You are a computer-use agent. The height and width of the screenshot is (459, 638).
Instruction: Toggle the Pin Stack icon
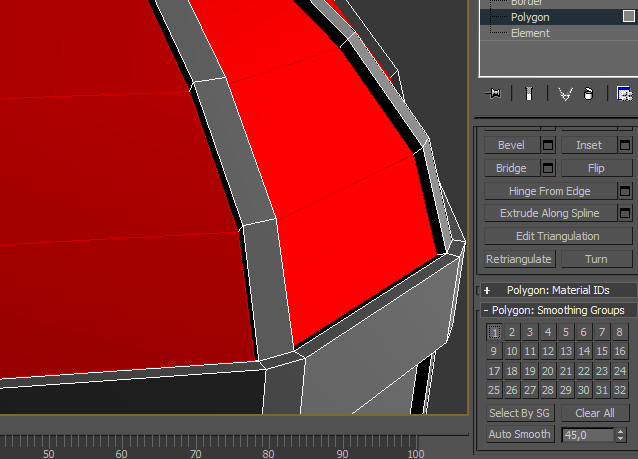493,93
